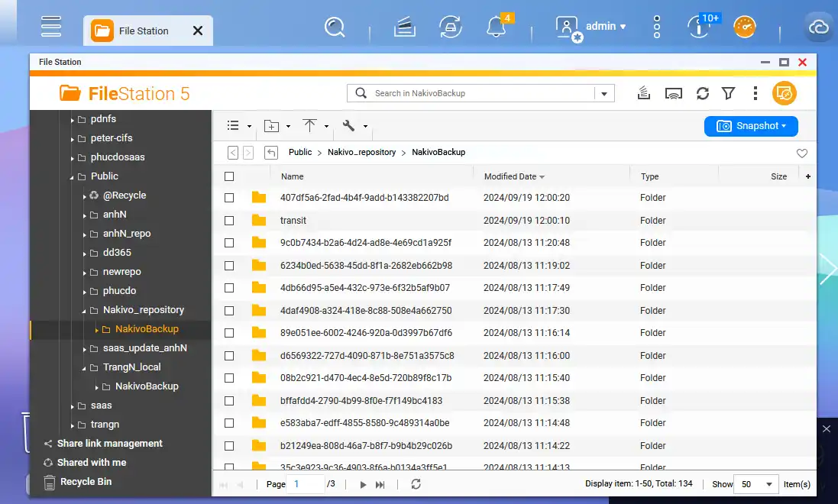This screenshot has height=504, width=838.
Task: Open folder bffafdd4-2790-4b99-8f0e-f7f149bc4183
Action: 361,401
